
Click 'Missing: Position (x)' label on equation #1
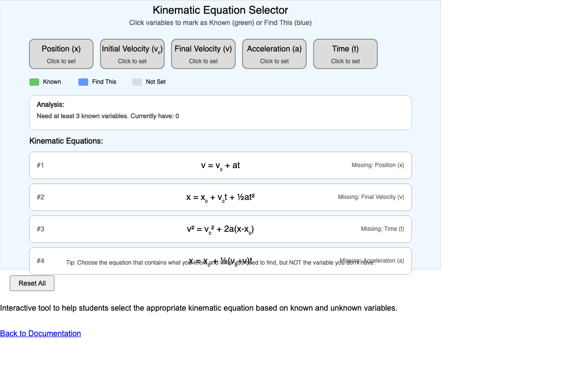[378, 165]
